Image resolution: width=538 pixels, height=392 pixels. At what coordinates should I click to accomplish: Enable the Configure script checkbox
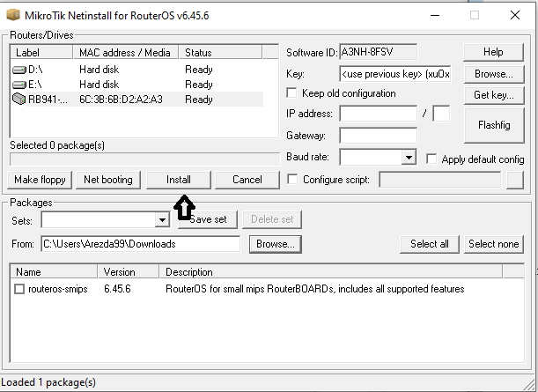point(292,180)
